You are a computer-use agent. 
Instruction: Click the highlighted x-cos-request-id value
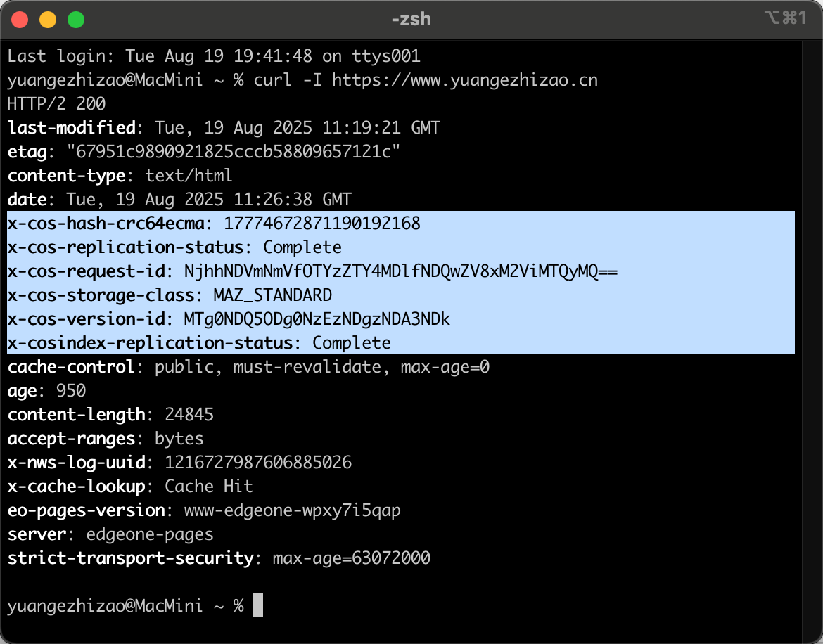pos(401,271)
